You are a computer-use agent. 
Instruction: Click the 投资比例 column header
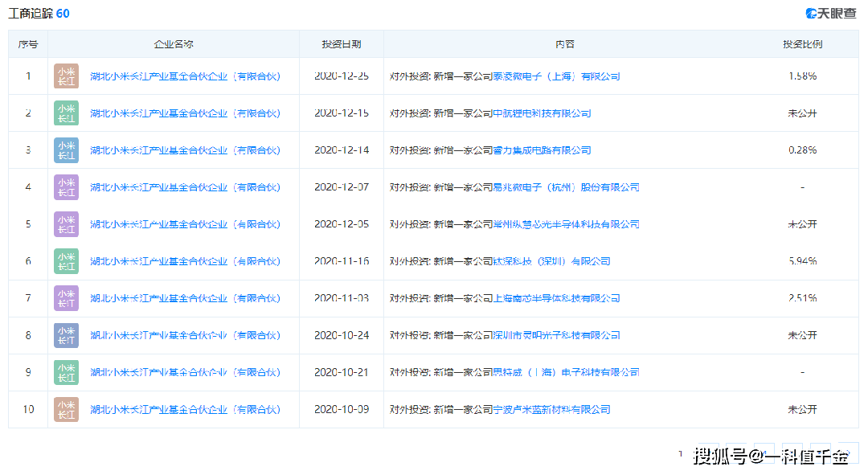(x=803, y=44)
